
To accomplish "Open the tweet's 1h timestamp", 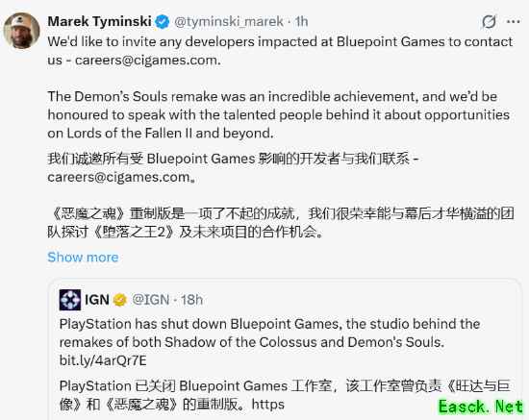I will pyautogui.click(x=302, y=22).
